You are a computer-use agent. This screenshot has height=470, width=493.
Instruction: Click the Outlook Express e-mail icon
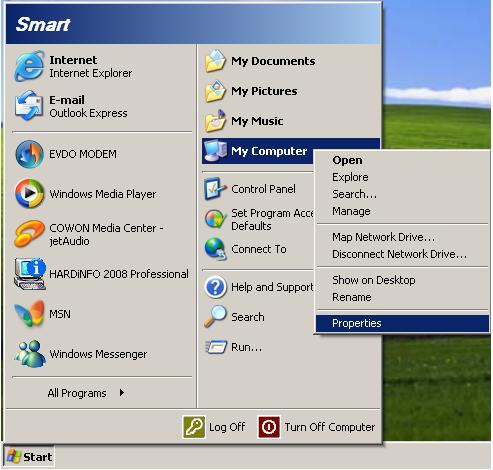[29, 106]
